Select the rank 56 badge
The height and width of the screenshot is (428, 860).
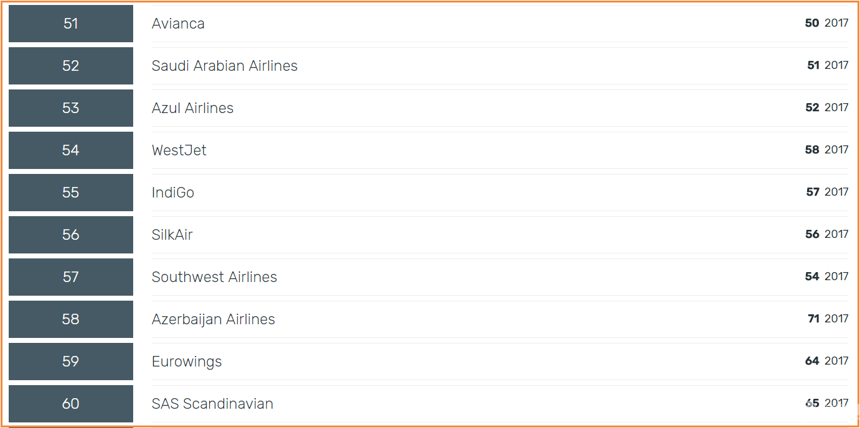71,235
